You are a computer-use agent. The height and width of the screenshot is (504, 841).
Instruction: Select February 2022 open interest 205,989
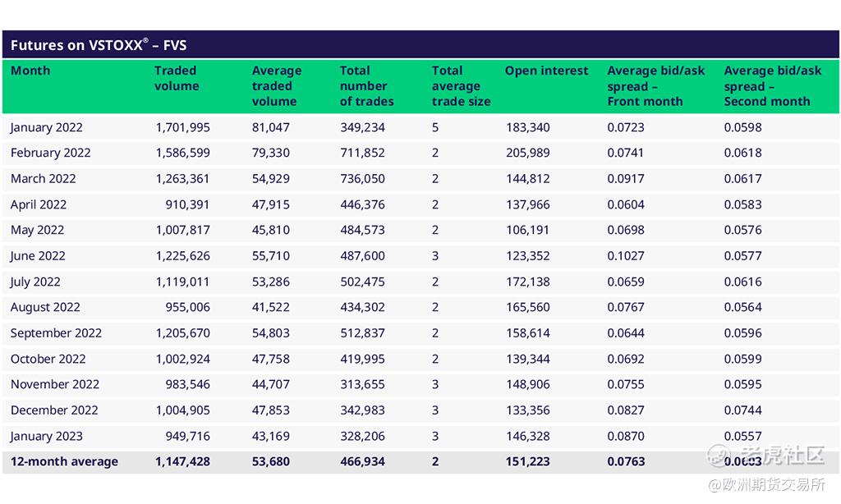coord(527,153)
